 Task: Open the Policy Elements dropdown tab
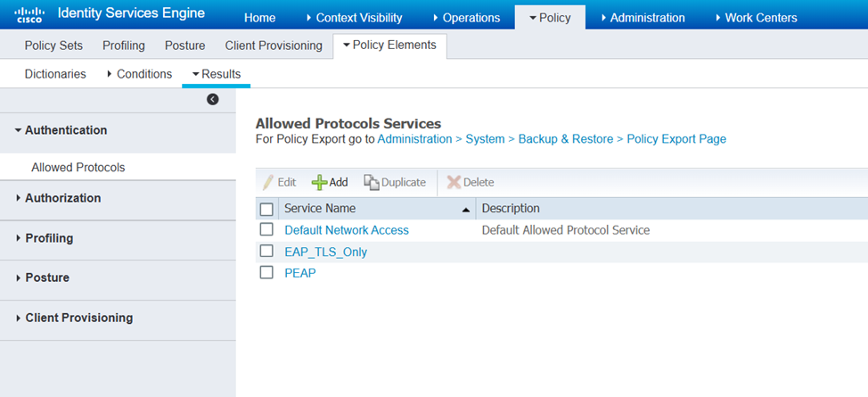coord(389,45)
